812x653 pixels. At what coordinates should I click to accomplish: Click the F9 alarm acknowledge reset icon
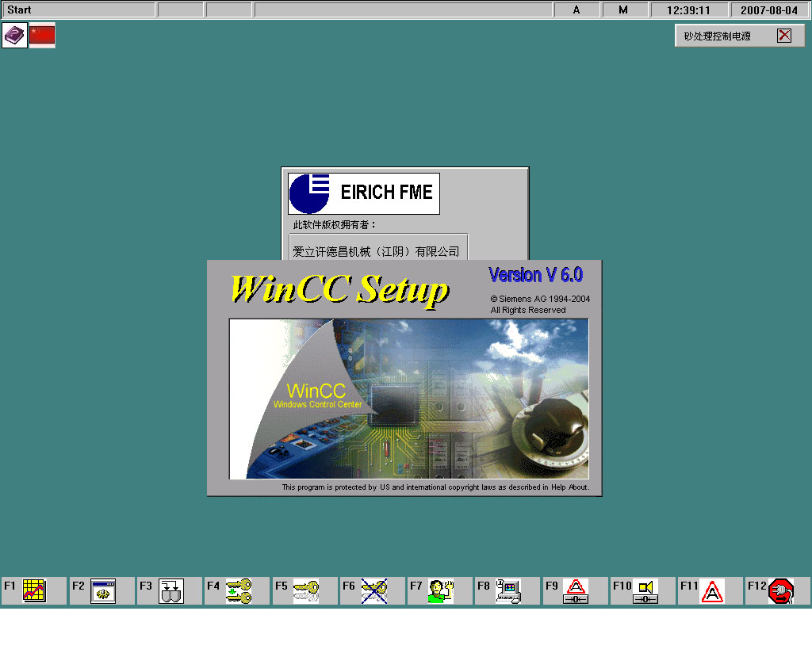tap(576, 591)
